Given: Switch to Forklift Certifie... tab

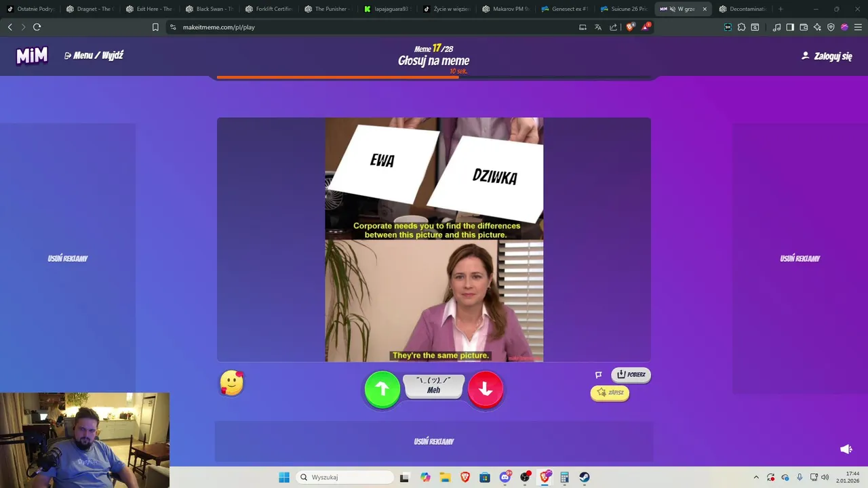Looking at the screenshot, I should [268, 9].
